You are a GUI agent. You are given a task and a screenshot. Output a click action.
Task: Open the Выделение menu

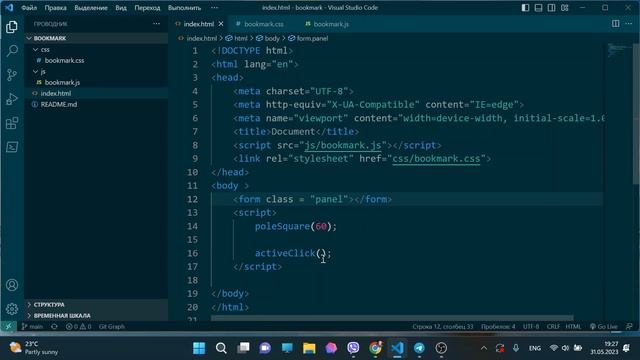tap(91, 8)
